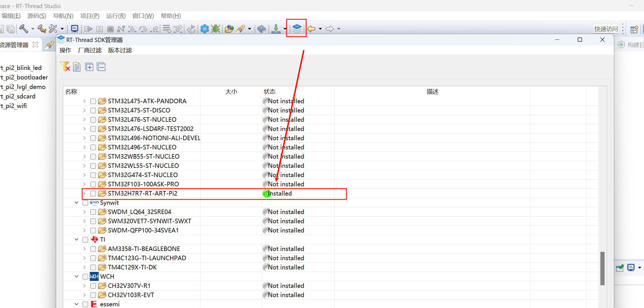Open the dropdown arrow beside the Back arrow
This screenshot has height=308, width=644.
pyautogui.click(x=320, y=29)
